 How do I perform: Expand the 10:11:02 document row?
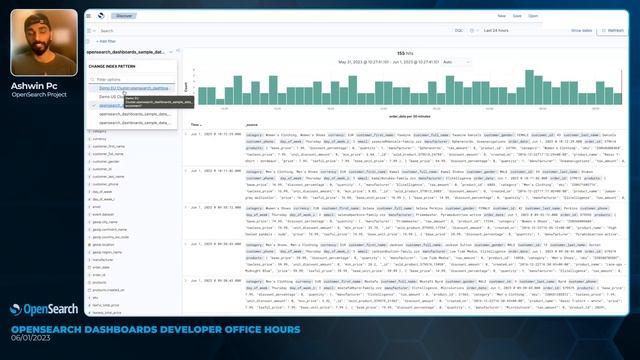[186, 171]
